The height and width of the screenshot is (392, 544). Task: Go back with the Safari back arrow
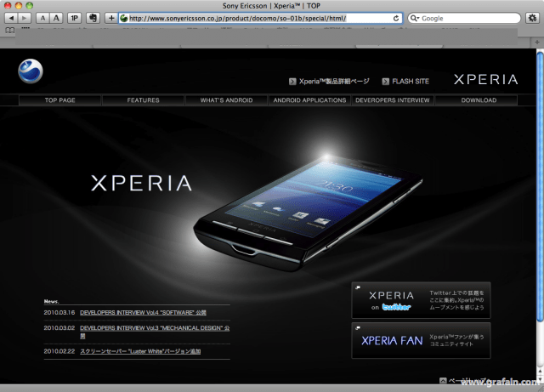click(x=11, y=18)
